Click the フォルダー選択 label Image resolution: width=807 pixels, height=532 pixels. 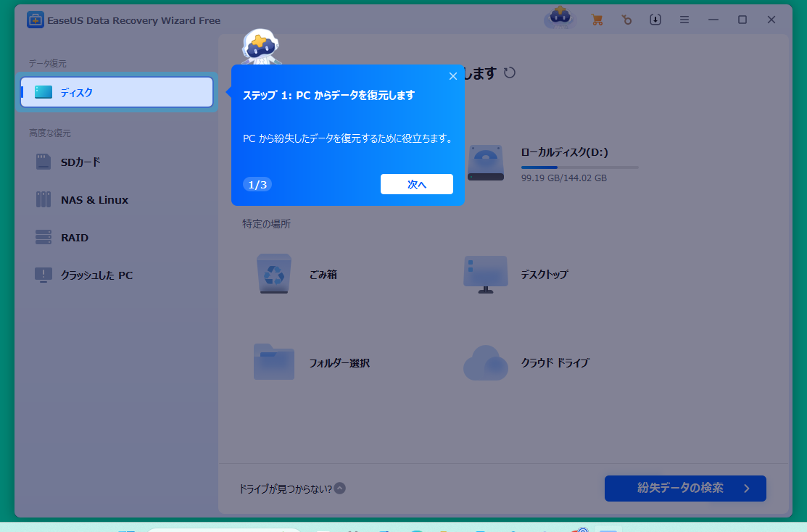tap(339, 363)
